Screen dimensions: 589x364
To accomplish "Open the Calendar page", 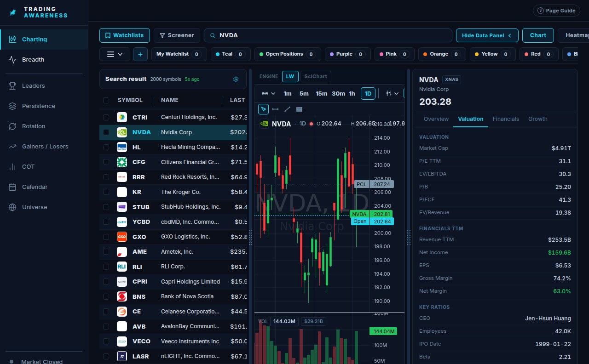I will tap(44, 187).
